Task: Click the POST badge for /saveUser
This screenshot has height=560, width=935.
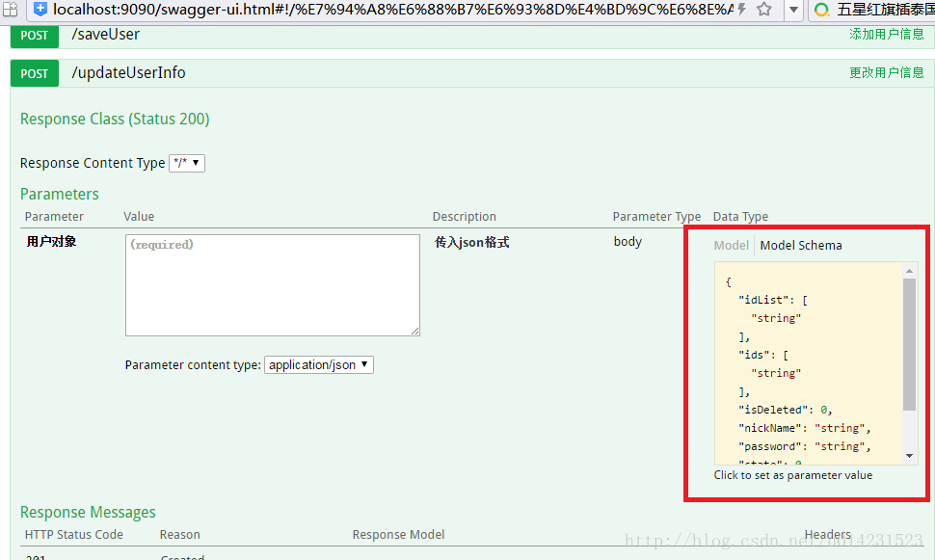Action: 35,36
